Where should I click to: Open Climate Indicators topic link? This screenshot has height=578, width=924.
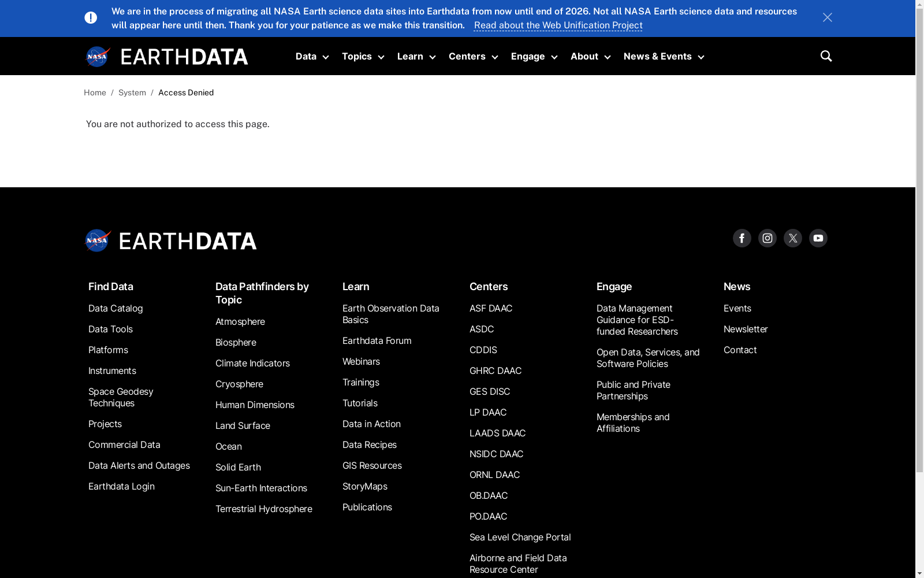(252, 364)
